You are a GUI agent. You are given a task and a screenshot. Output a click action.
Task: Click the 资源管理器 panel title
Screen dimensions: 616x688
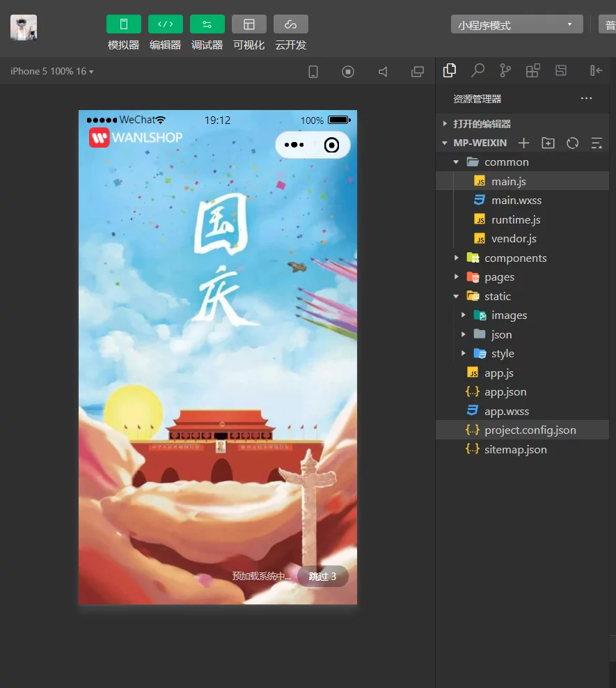(477, 99)
